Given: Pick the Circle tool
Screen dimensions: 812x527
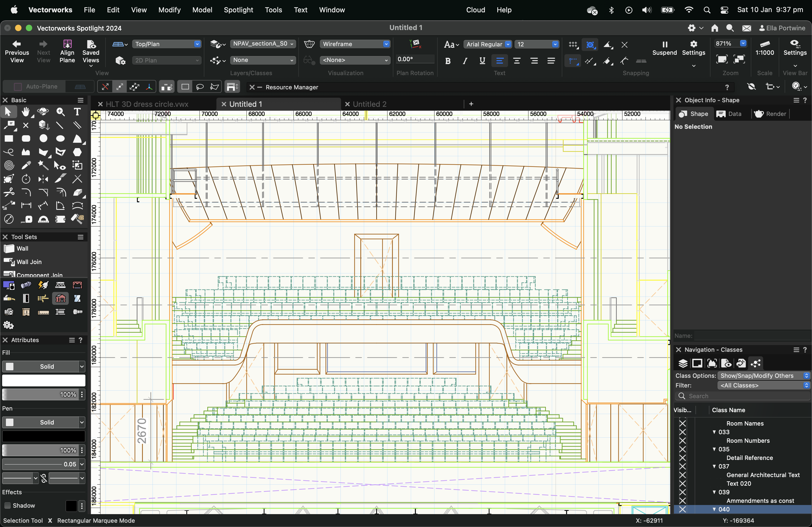Looking at the screenshot, I should 43,139.
